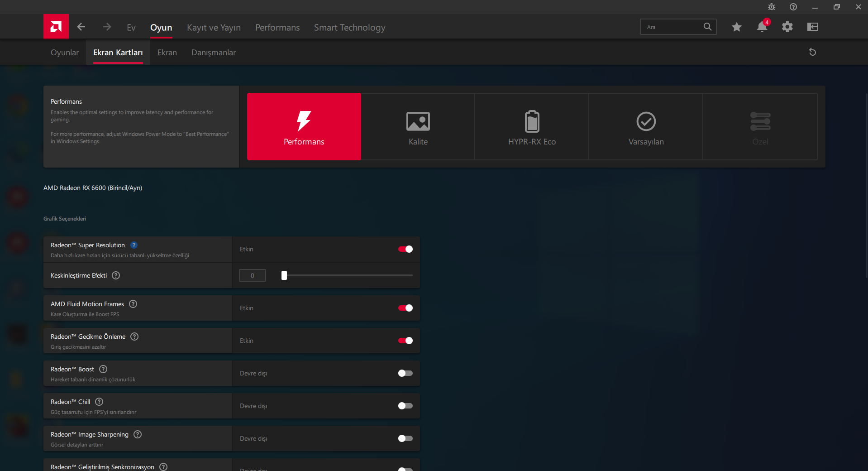This screenshot has width=868, height=471.
Task: Show help for Geliştirilmiş Senkronizasyon
Action: coord(163,467)
